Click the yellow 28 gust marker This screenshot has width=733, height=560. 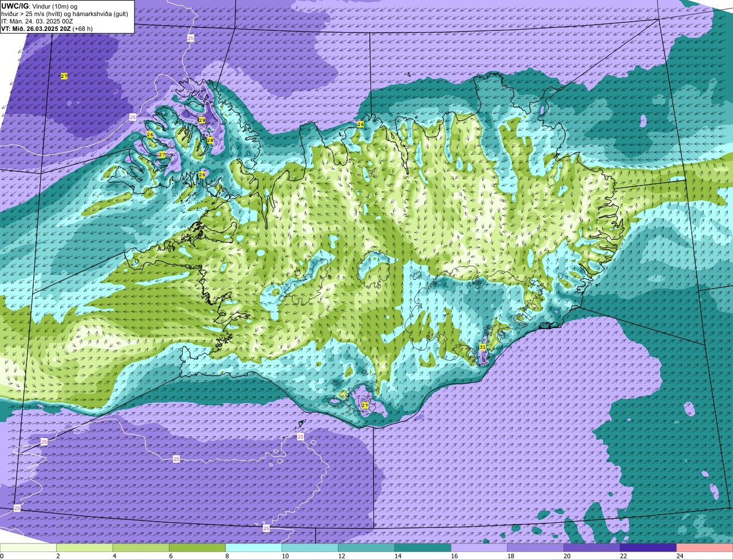click(x=210, y=140)
